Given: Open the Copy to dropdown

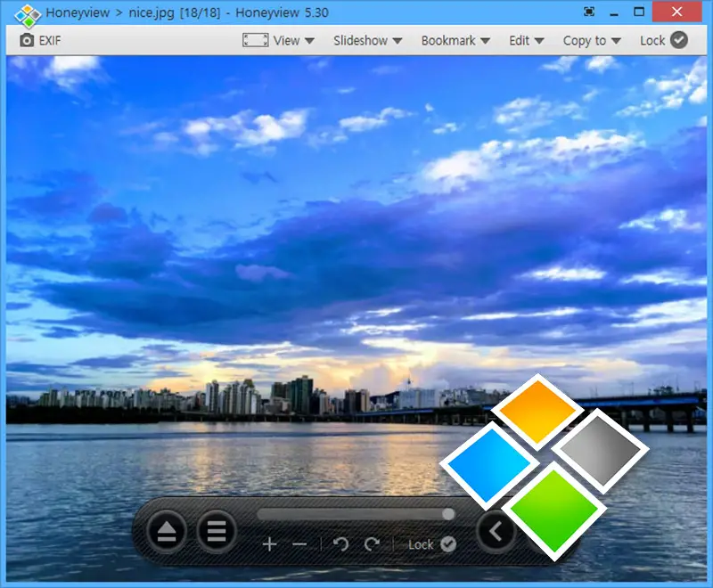Looking at the screenshot, I should tap(592, 40).
